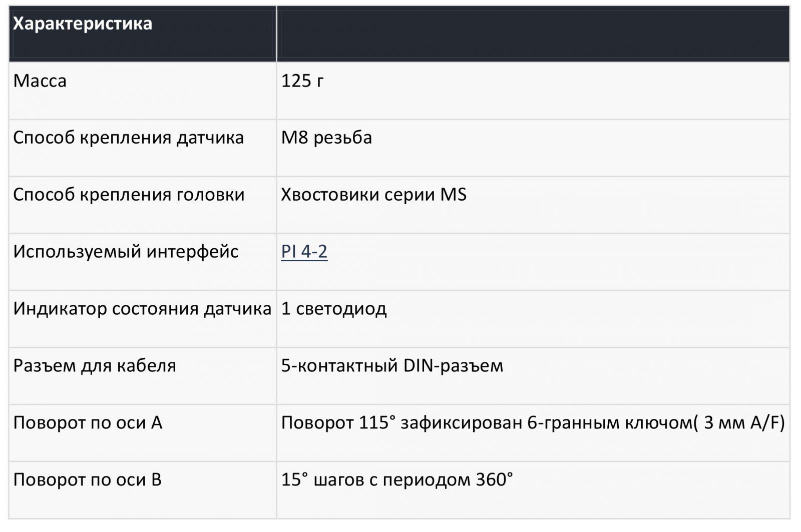Click the Поворот по оси B label
801x532 pixels.
click(88, 480)
